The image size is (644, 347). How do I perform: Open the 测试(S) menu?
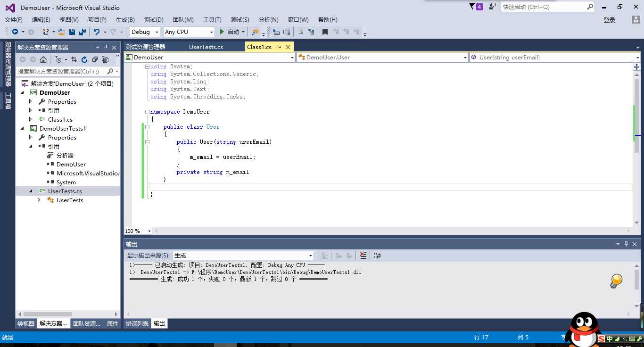240,19
